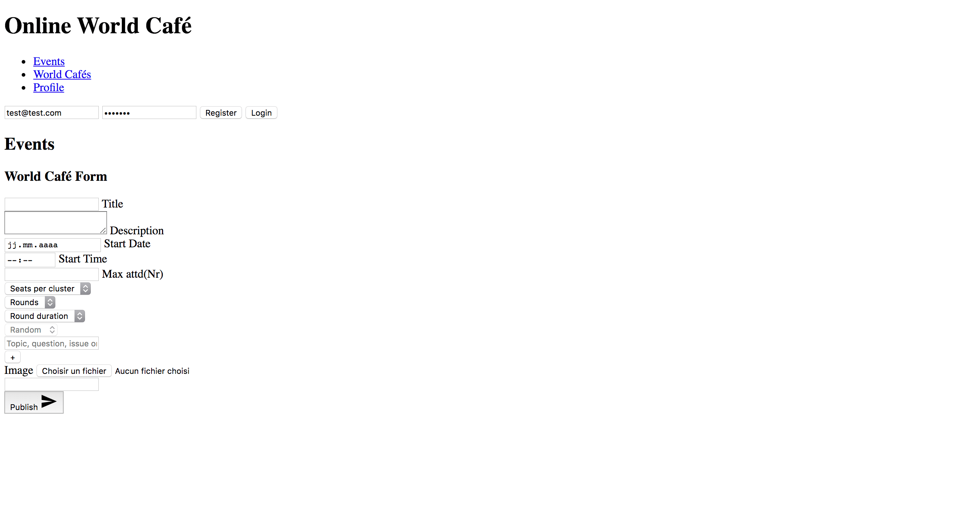Viewport: 980px width, 525px height.
Task: Expand the Random assignment dropdown
Action: point(30,330)
